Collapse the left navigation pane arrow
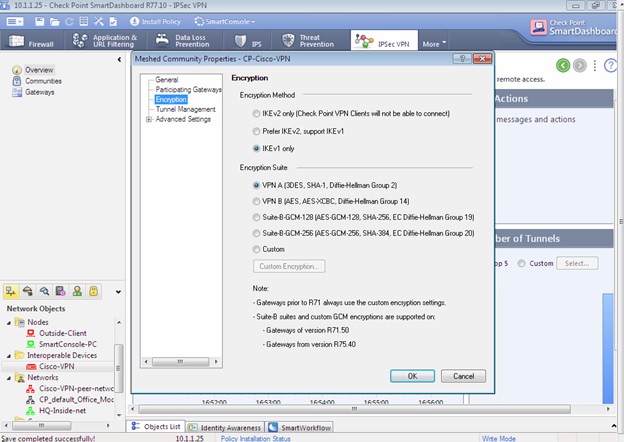The width and height of the screenshot is (624, 442). [119, 59]
